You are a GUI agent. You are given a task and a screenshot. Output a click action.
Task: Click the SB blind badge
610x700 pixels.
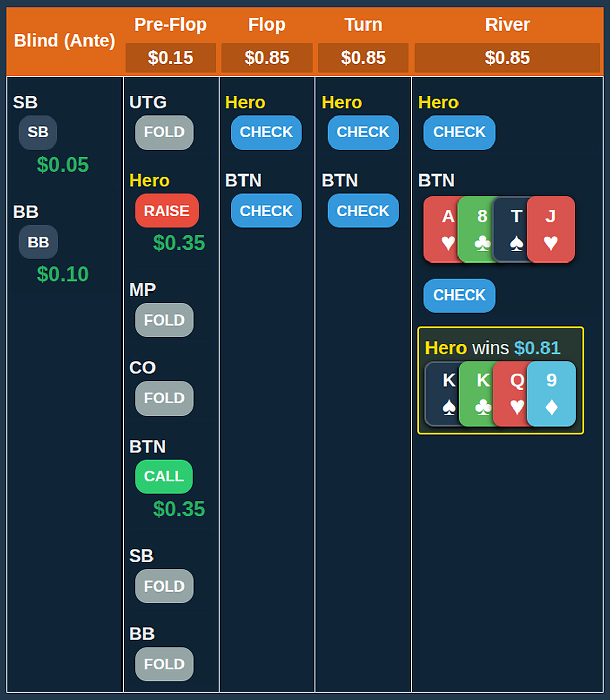(38, 132)
